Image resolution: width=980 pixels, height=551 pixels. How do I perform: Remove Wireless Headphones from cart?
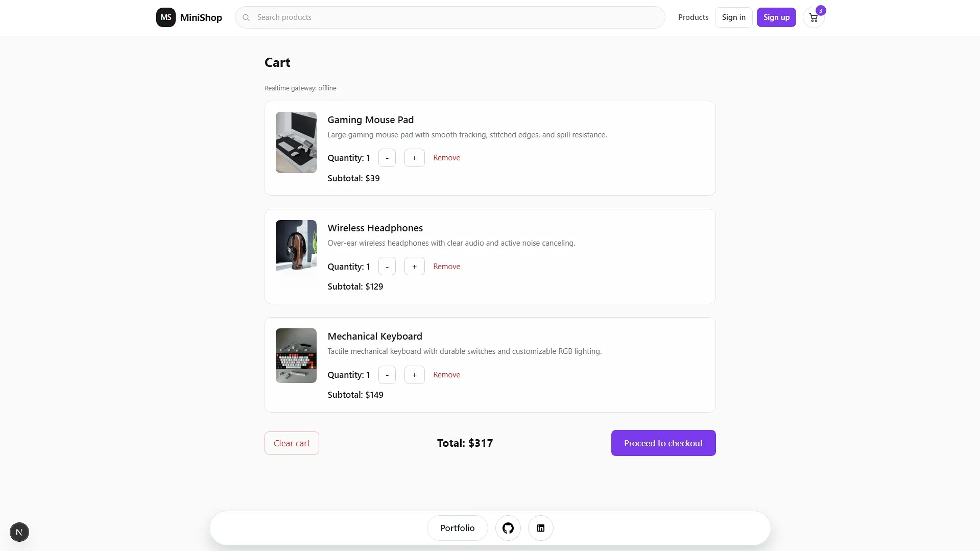pyautogui.click(x=447, y=267)
